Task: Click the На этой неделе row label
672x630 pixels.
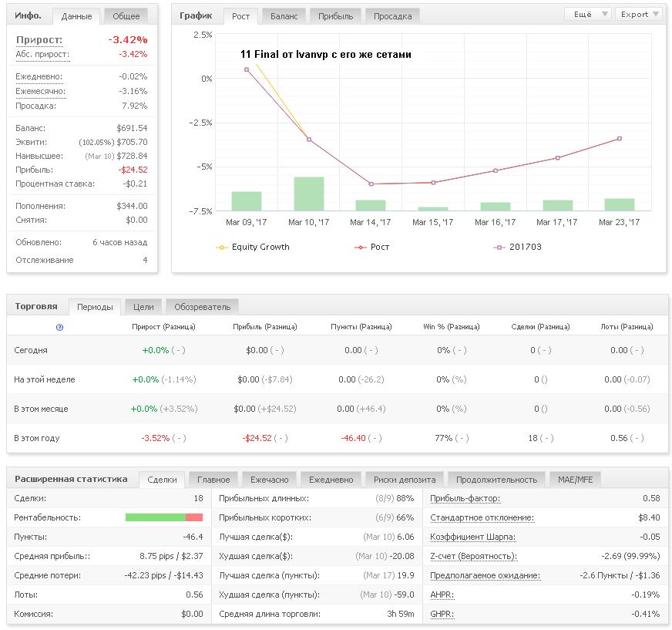Action: [x=45, y=379]
